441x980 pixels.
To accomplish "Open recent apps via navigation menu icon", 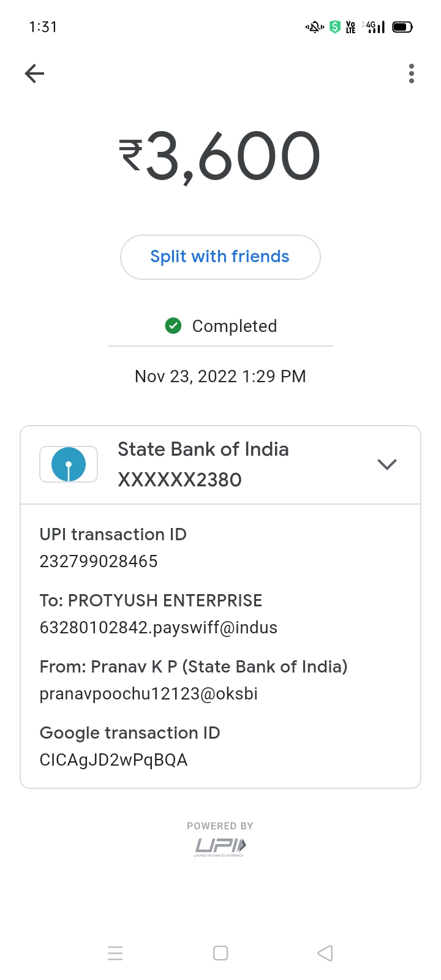I will tap(115, 953).
